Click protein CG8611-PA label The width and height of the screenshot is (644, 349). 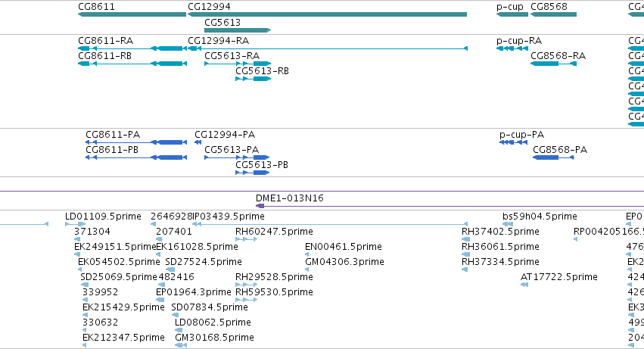[113, 135]
